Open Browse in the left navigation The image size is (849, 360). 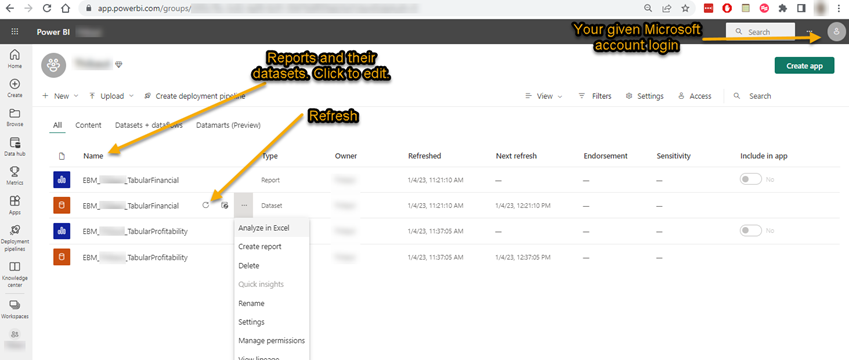[15, 117]
